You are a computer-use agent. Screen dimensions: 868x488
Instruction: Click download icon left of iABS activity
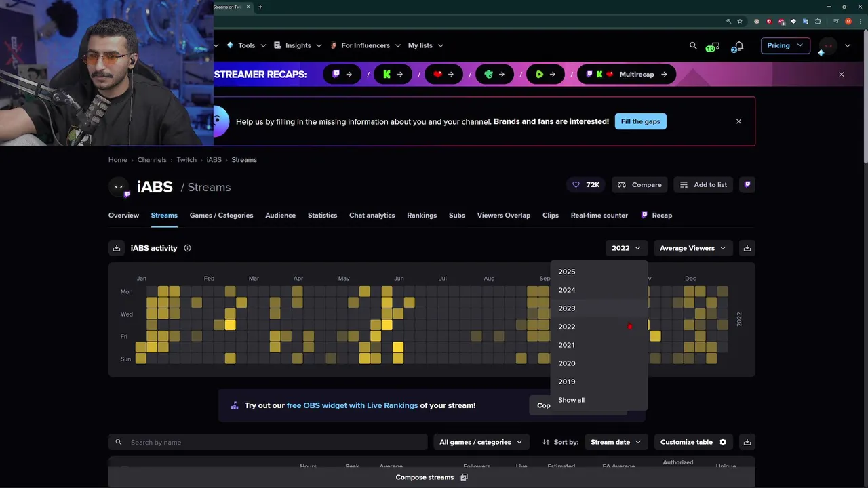tap(117, 248)
